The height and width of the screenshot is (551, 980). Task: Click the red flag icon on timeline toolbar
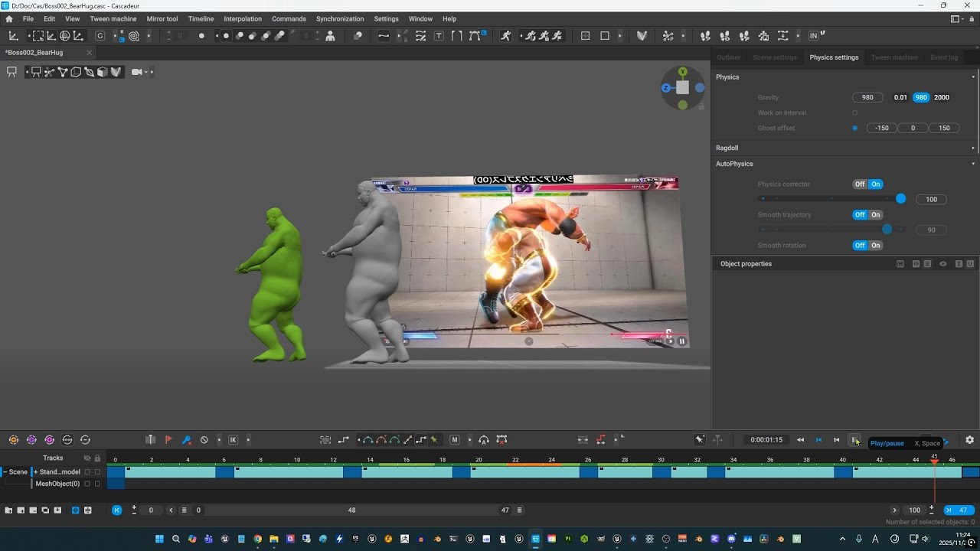[x=168, y=440]
